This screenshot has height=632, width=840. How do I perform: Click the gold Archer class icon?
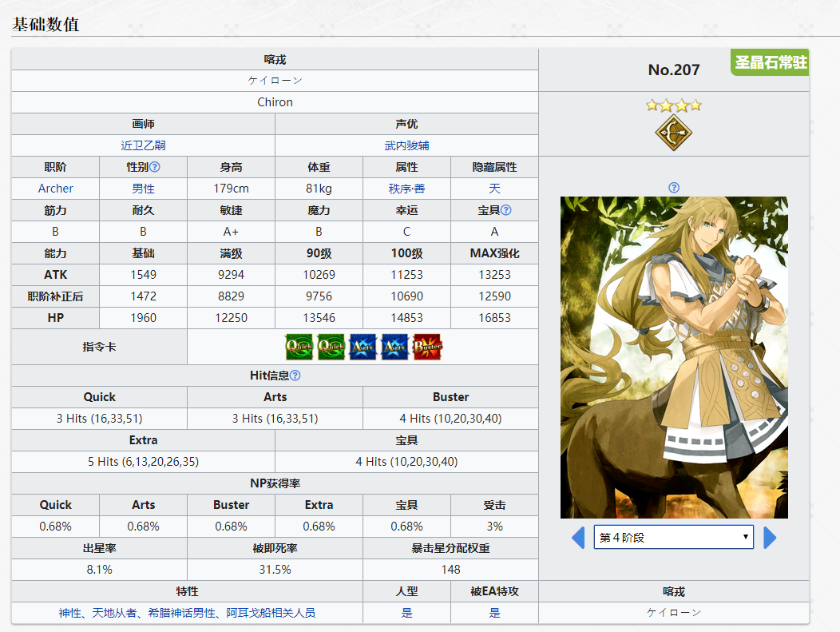(x=674, y=133)
